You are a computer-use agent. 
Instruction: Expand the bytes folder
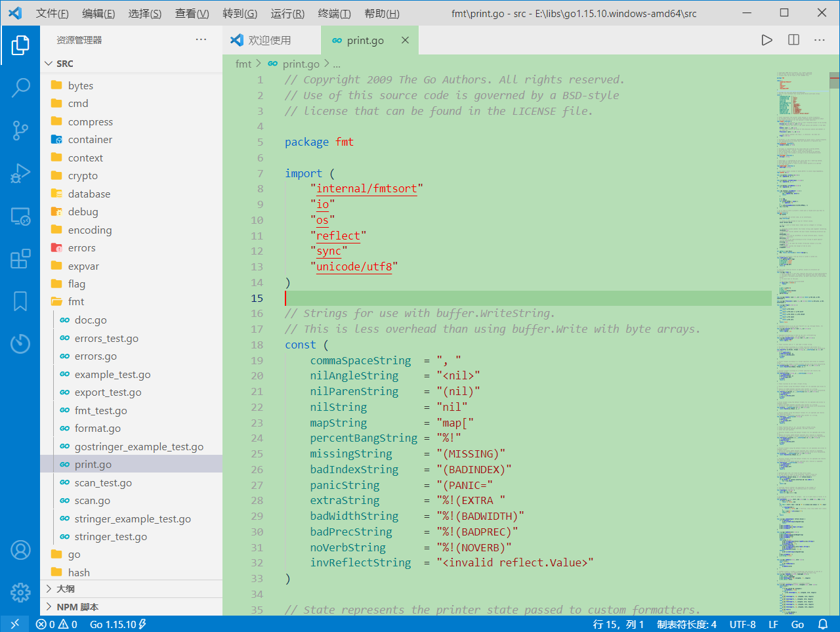(x=131, y=85)
